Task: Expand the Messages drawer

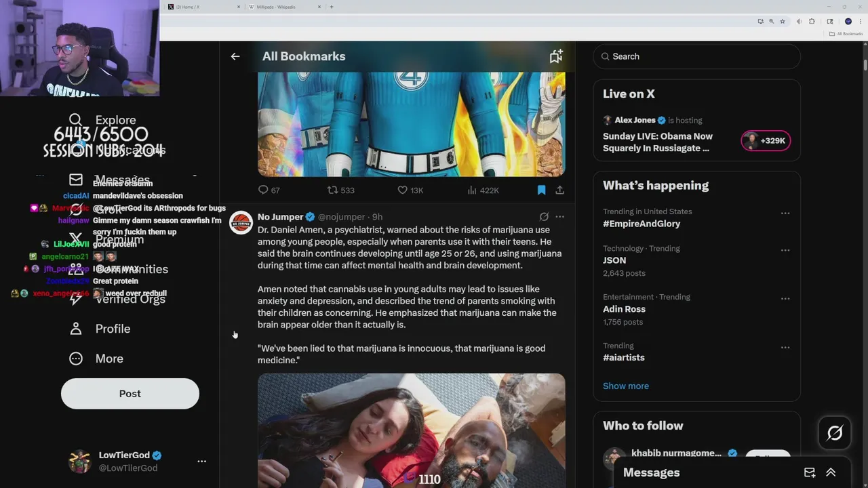Action: point(831,472)
